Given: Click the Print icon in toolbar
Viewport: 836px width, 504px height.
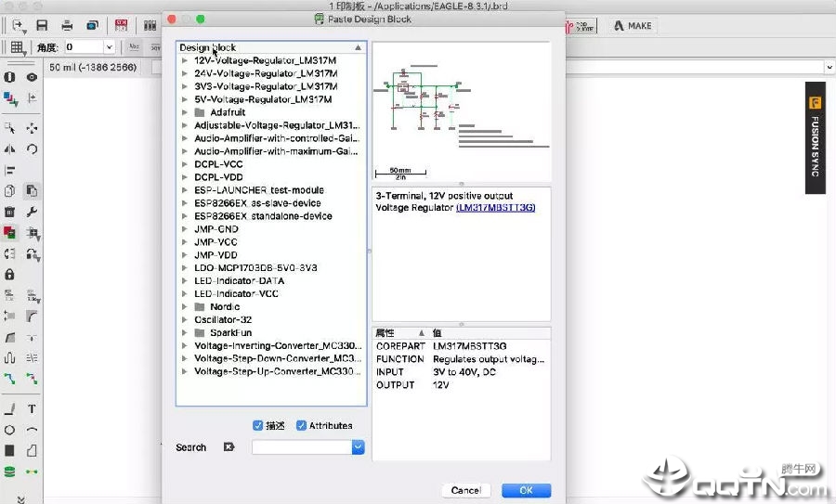Looking at the screenshot, I should 67,26.
